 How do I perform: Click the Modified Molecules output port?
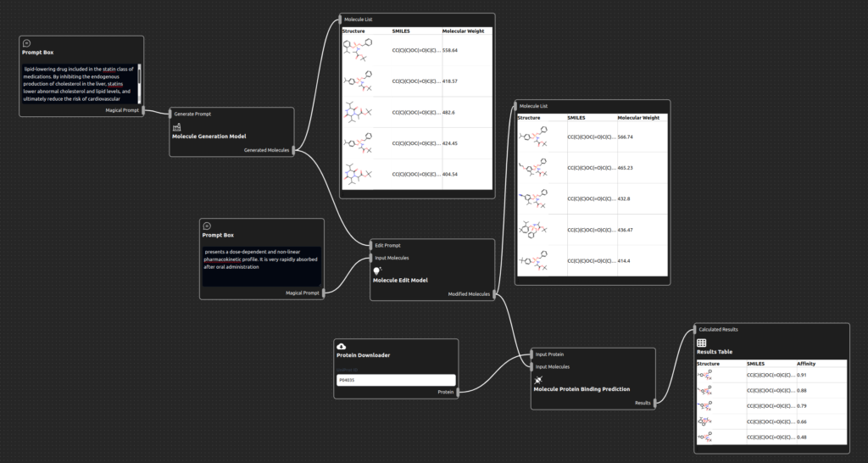[494, 294]
